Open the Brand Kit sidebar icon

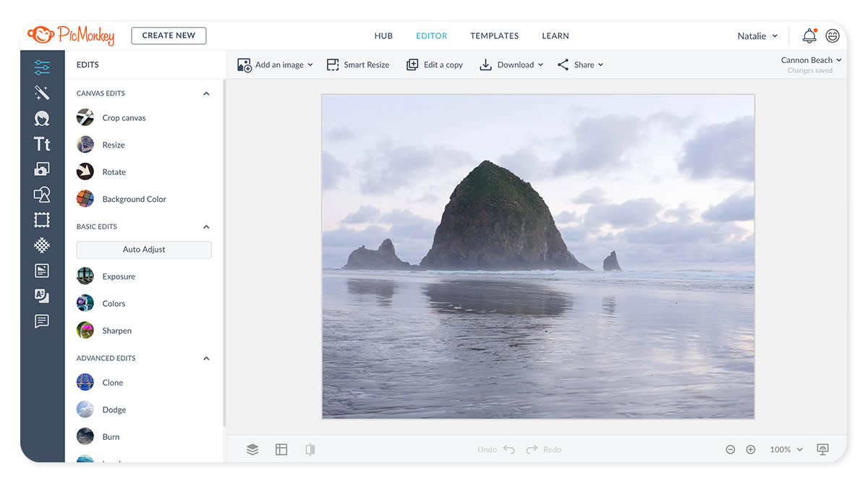pos(42,296)
